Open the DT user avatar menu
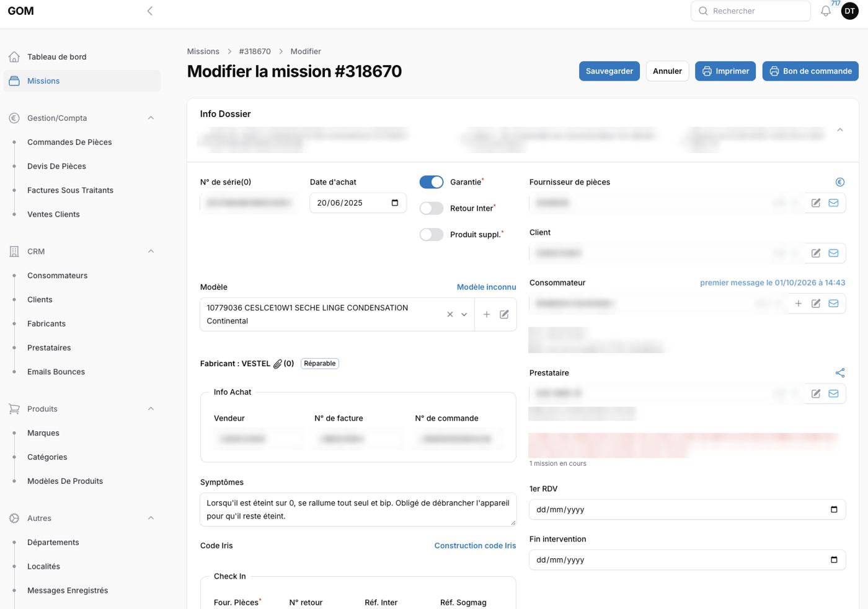This screenshot has width=868, height=609. pyautogui.click(x=850, y=11)
